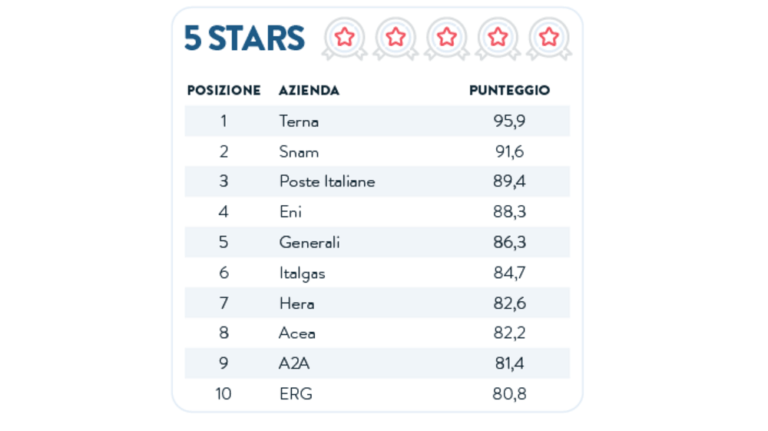768x431 pixels.
Task: Select the Italgas row entry
Action: tap(302, 273)
